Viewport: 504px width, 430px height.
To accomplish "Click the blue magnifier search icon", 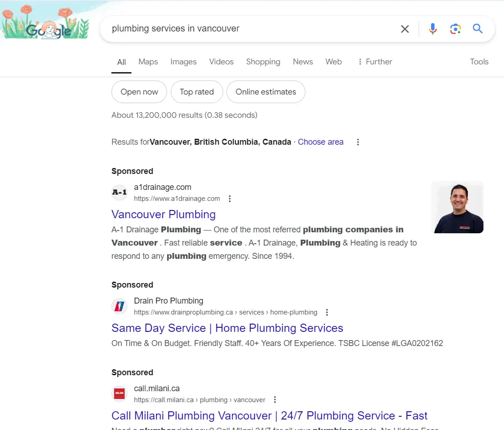I will click(478, 29).
